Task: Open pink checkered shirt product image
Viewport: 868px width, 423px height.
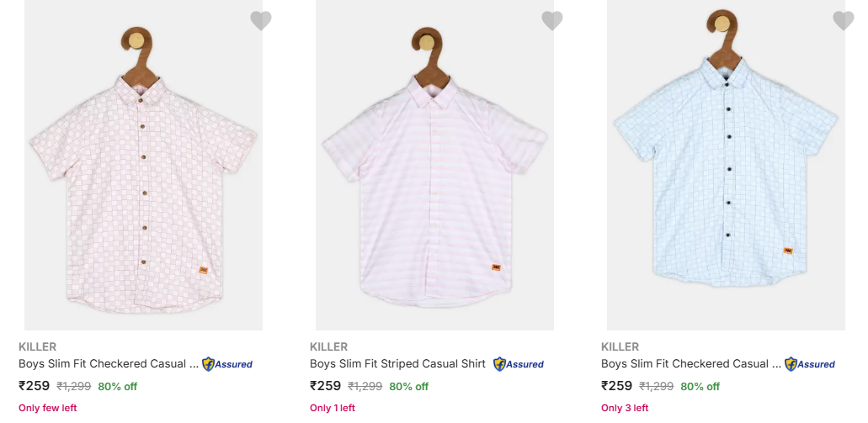Action: [x=143, y=168]
